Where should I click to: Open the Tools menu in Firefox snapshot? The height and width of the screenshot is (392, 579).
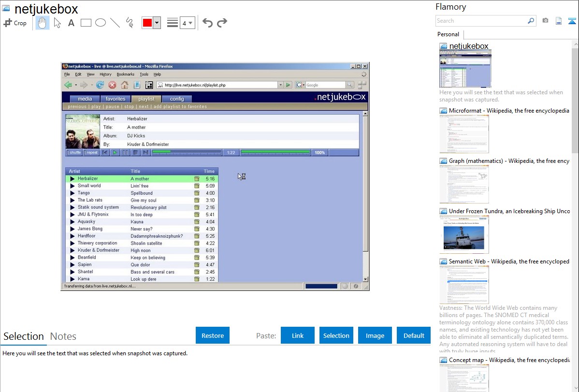pos(144,74)
